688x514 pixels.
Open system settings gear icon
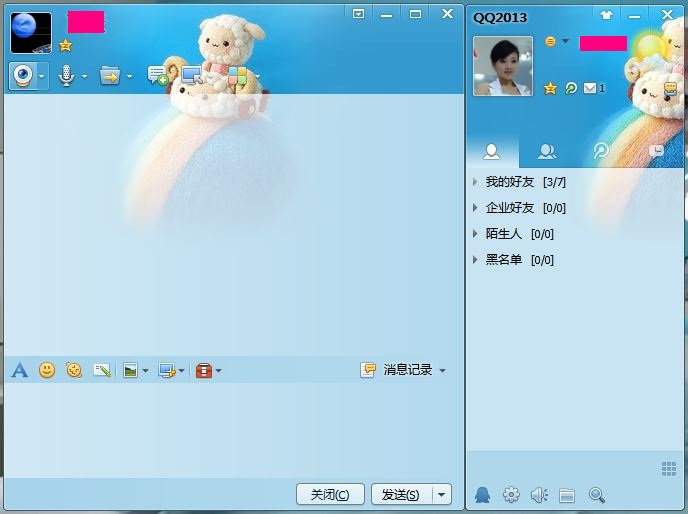[511, 495]
